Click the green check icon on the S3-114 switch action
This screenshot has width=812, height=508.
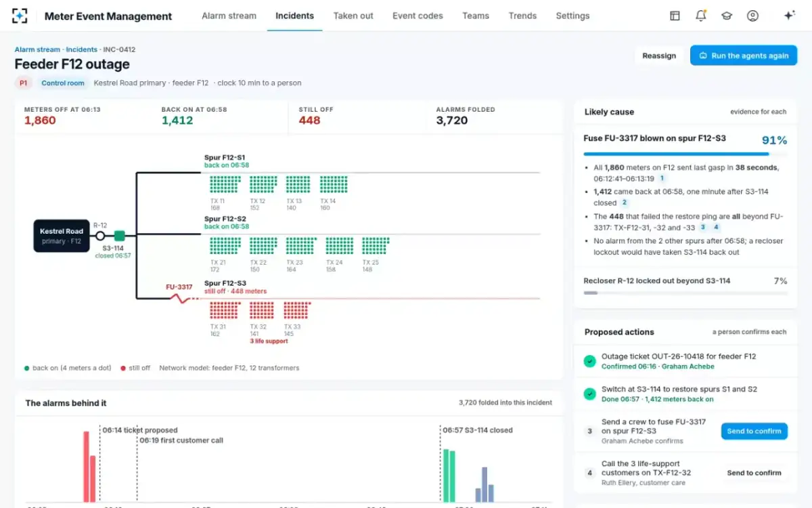click(589, 394)
